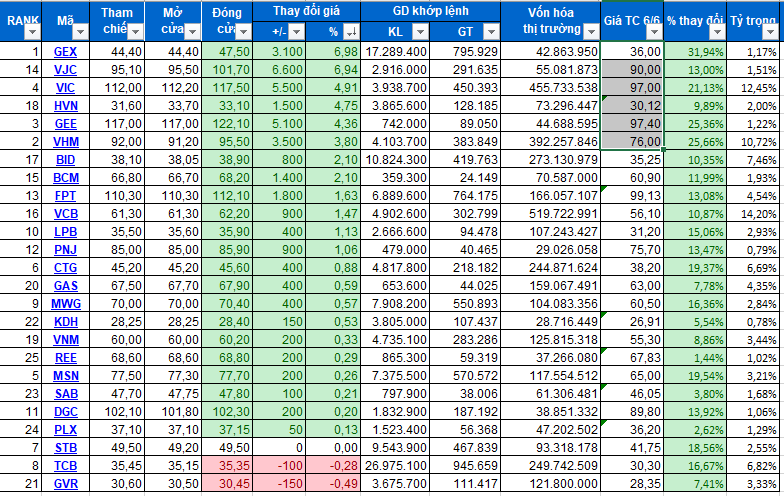Open the GEE stock link
The width and height of the screenshot is (784, 496).
(66, 124)
